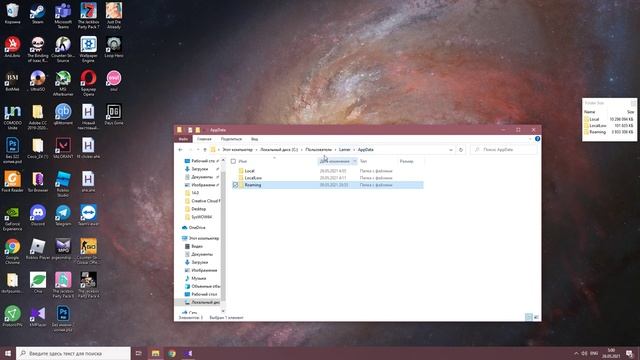640x360 pixels.
Task: Refresh the AppData folder view
Action: [x=461, y=150]
